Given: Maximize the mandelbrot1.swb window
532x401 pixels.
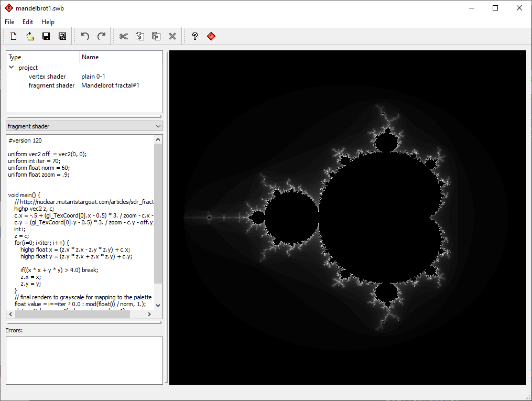Looking at the screenshot, I should 495,8.
